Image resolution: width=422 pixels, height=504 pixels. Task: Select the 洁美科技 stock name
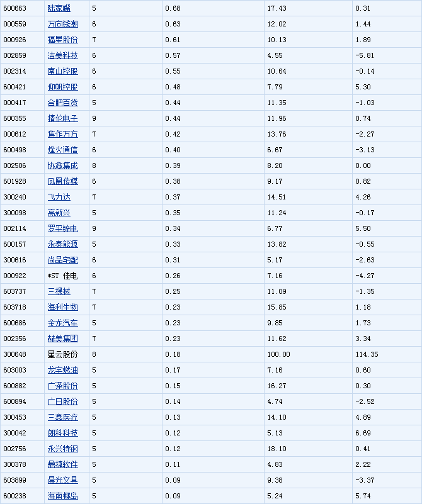click(x=63, y=55)
